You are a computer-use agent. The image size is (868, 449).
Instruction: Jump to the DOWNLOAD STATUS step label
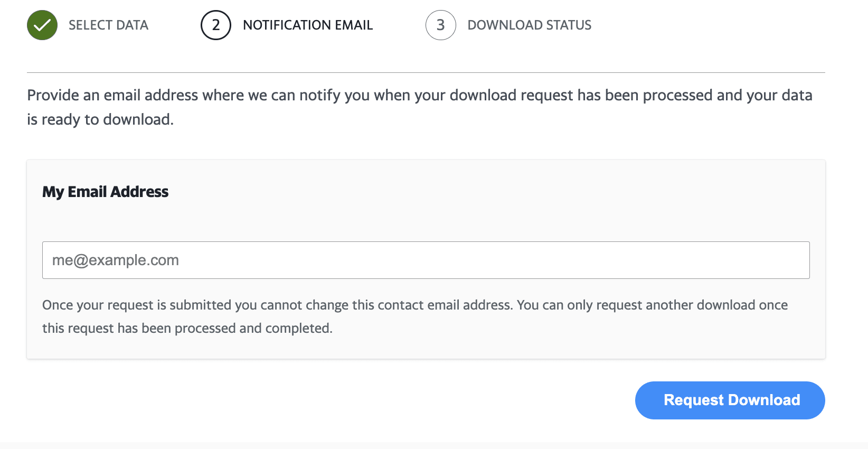pos(529,25)
